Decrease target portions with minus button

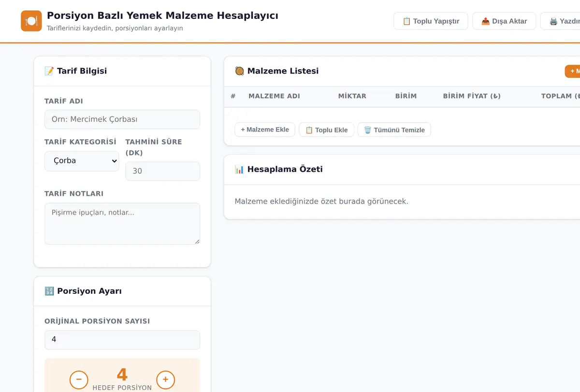tap(79, 379)
